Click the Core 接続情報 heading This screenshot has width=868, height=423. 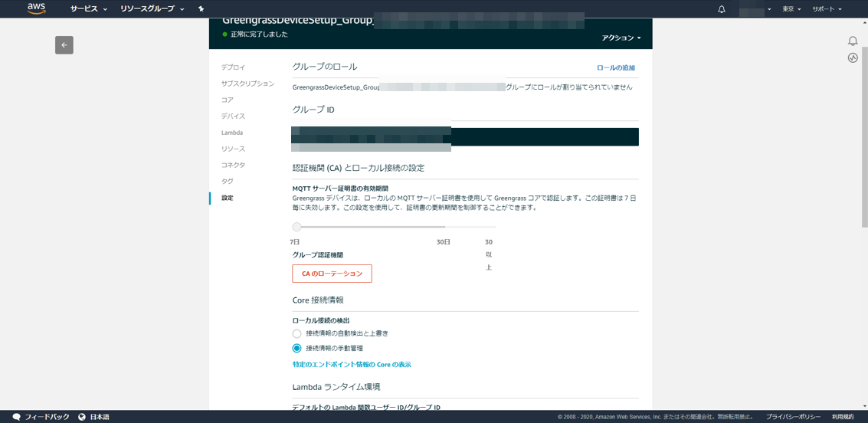coord(318,300)
